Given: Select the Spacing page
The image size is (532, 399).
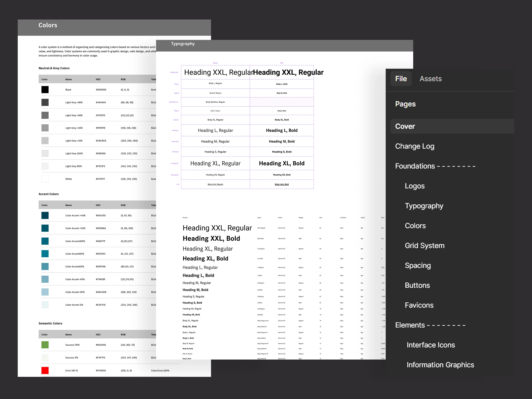Looking at the screenshot, I should click(418, 266).
